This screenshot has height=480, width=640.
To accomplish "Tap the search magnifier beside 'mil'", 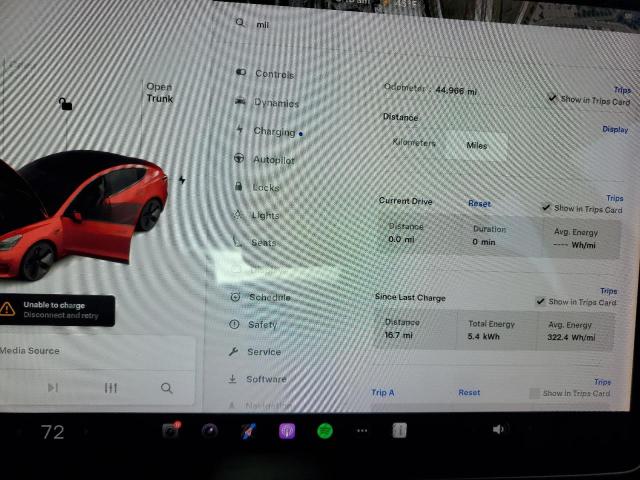I will [x=240, y=22].
